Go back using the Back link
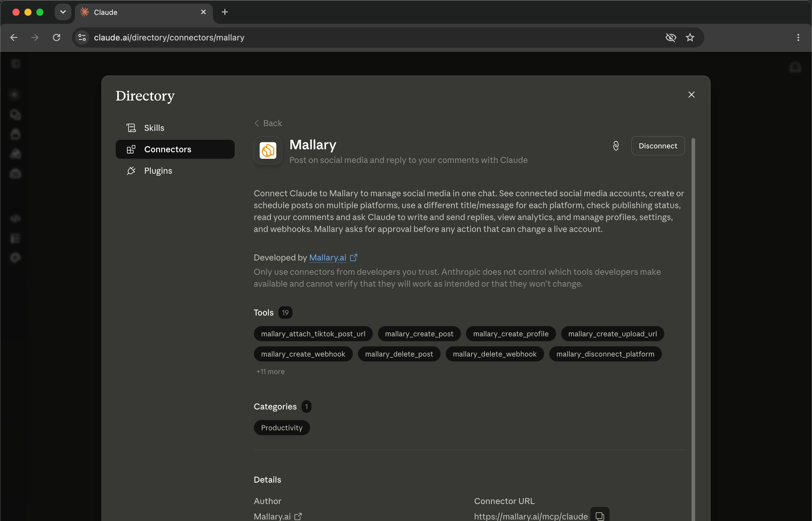The image size is (812, 521). pyautogui.click(x=268, y=123)
